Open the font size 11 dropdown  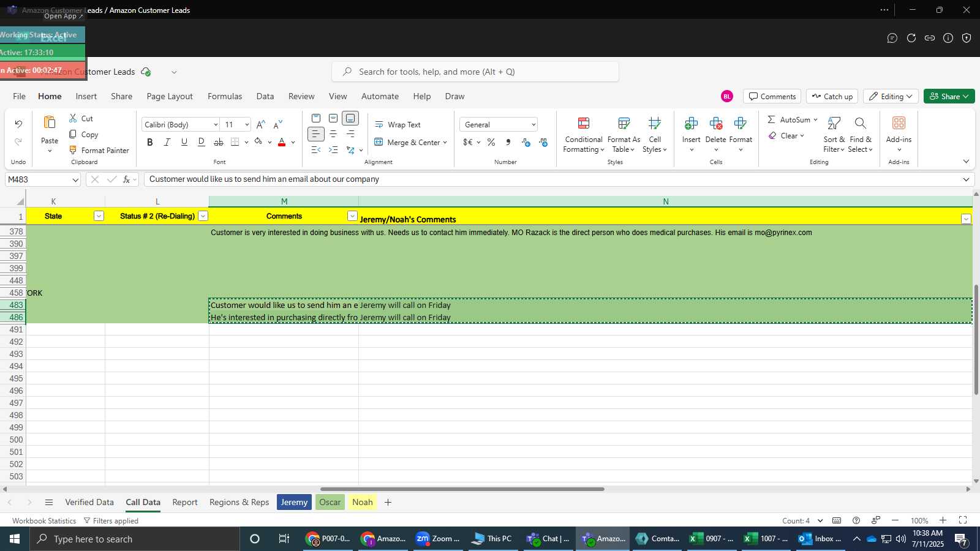coord(247,125)
